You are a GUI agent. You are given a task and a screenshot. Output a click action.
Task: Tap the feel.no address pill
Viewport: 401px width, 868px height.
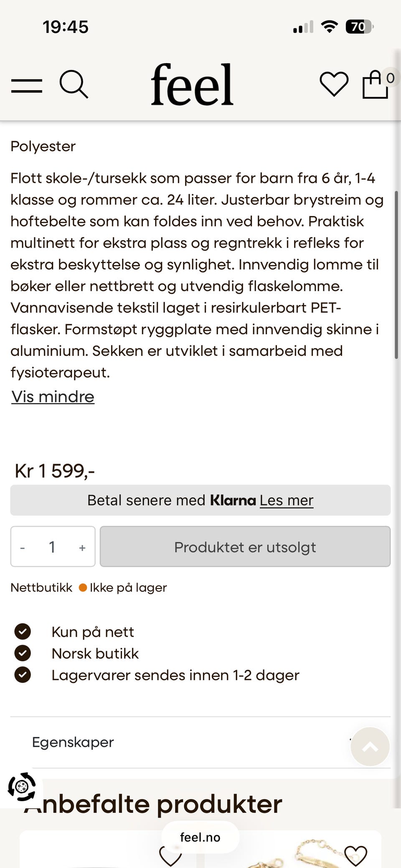tap(200, 837)
